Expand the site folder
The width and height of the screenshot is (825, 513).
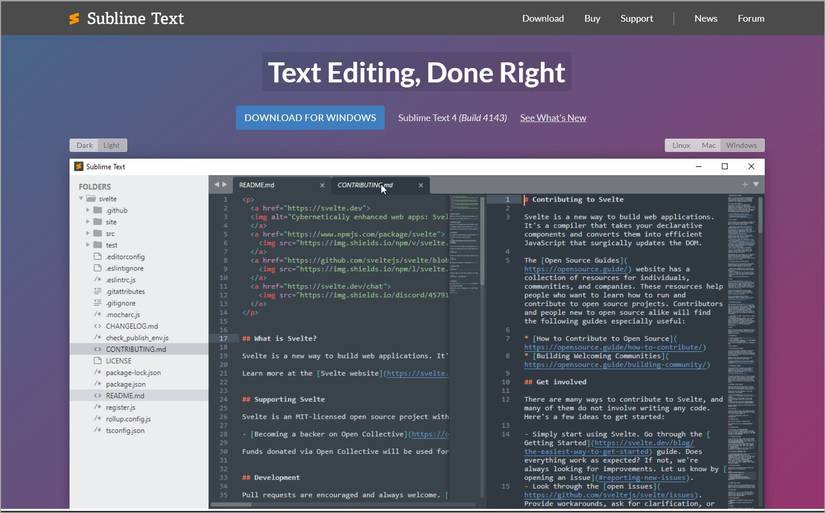(x=87, y=222)
